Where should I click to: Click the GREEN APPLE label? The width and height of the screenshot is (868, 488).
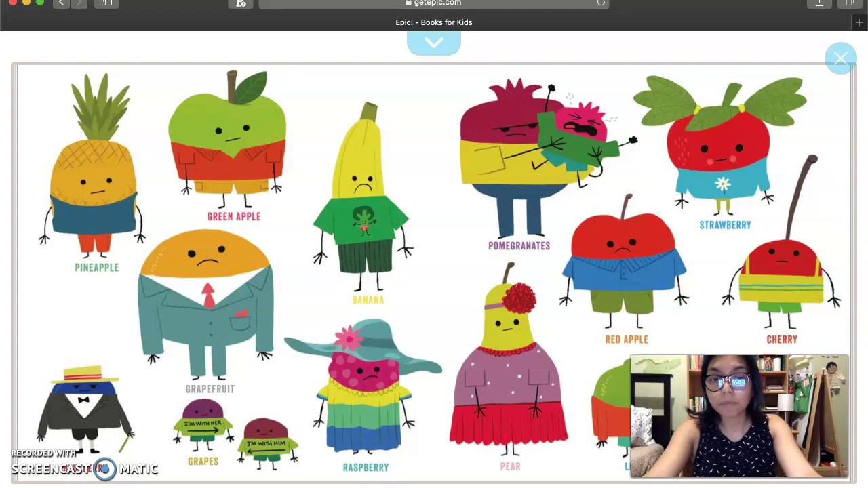pyautogui.click(x=234, y=216)
